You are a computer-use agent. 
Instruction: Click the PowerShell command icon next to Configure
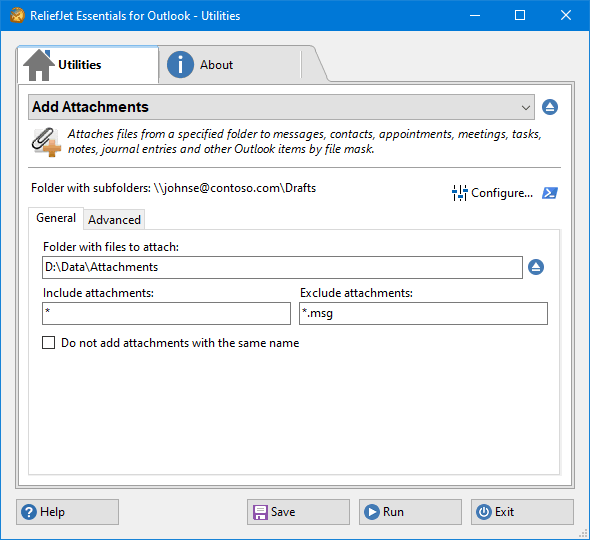point(550,193)
